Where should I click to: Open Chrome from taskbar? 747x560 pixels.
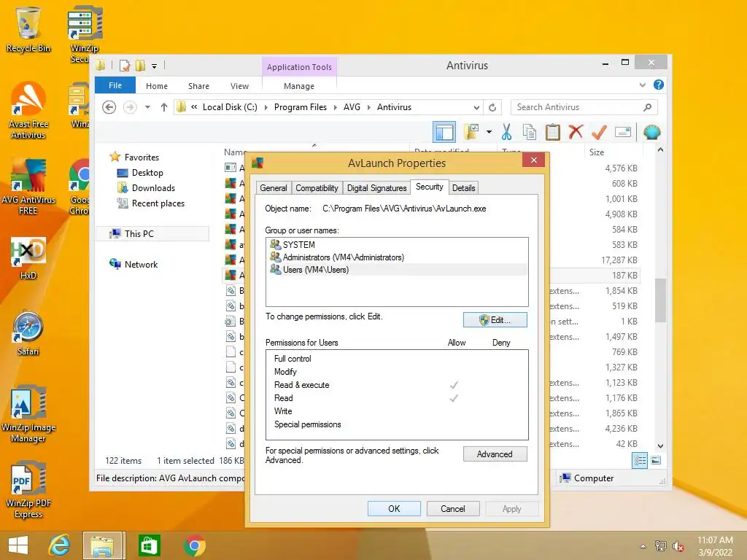coord(194,545)
